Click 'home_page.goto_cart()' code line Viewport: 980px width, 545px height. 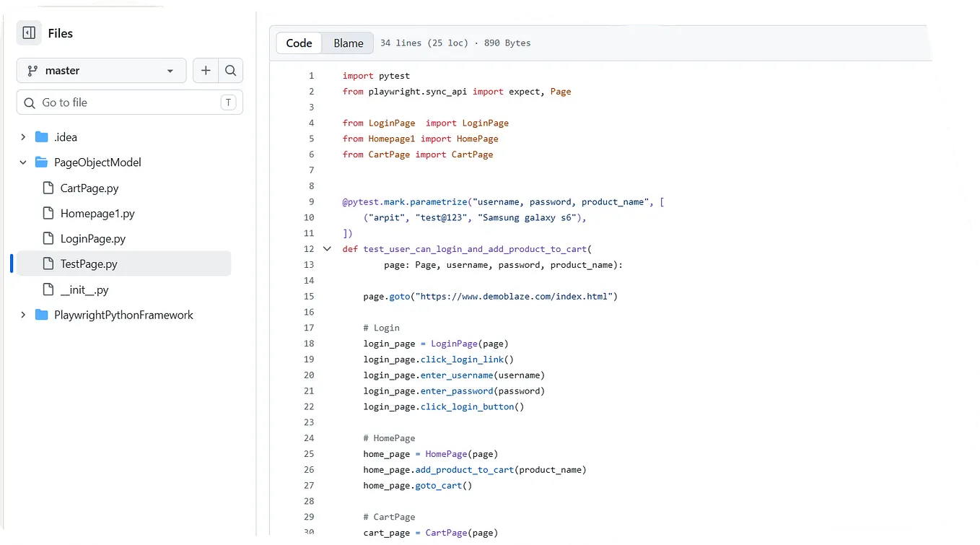pos(417,486)
